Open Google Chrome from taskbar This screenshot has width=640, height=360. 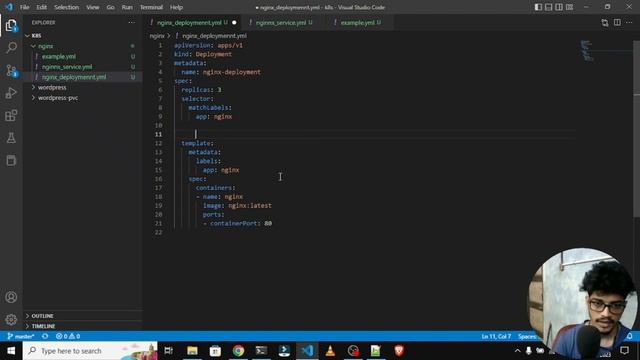pos(238,351)
